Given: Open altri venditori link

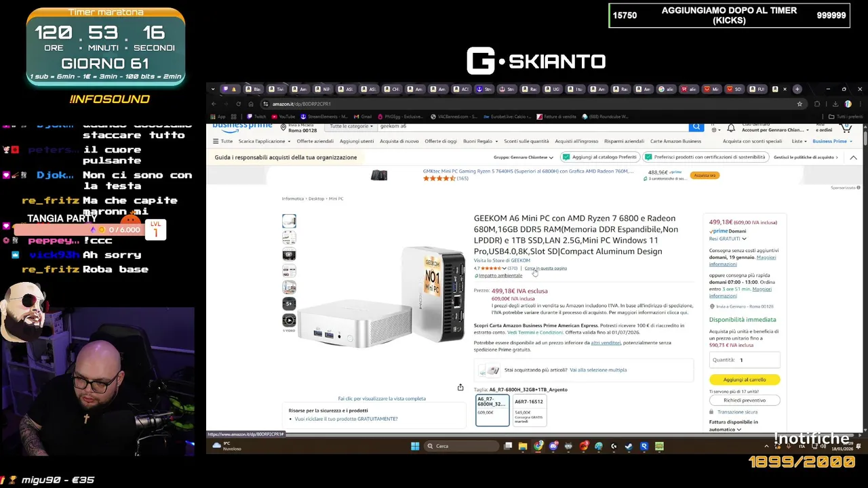Looking at the screenshot, I should 606,342.
